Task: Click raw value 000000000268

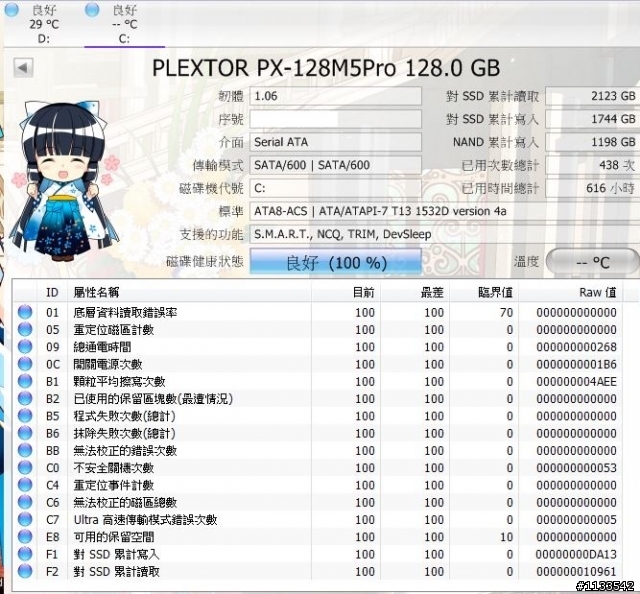Action: coord(576,347)
